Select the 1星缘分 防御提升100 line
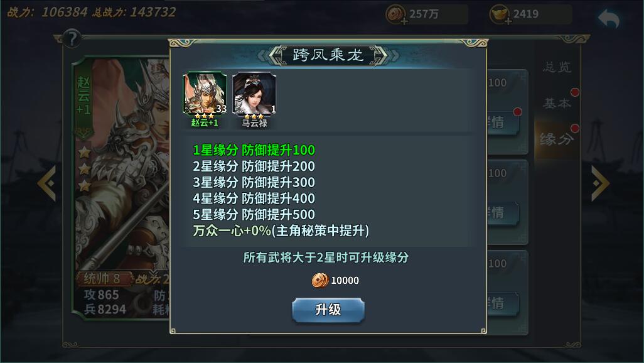 click(x=254, y=150)
